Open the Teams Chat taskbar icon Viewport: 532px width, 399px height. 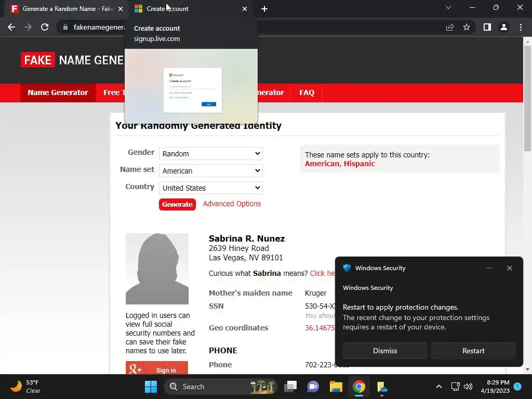313,387
